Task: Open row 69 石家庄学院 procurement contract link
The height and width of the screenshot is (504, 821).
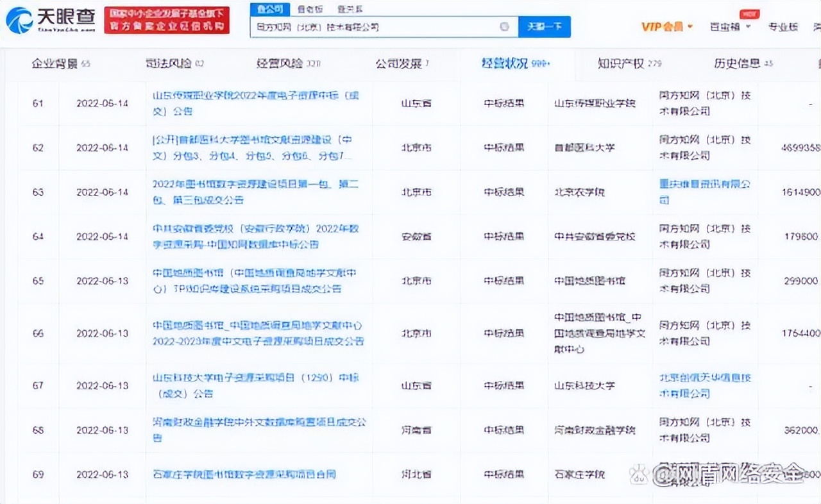Action: (x=244, y=475)
